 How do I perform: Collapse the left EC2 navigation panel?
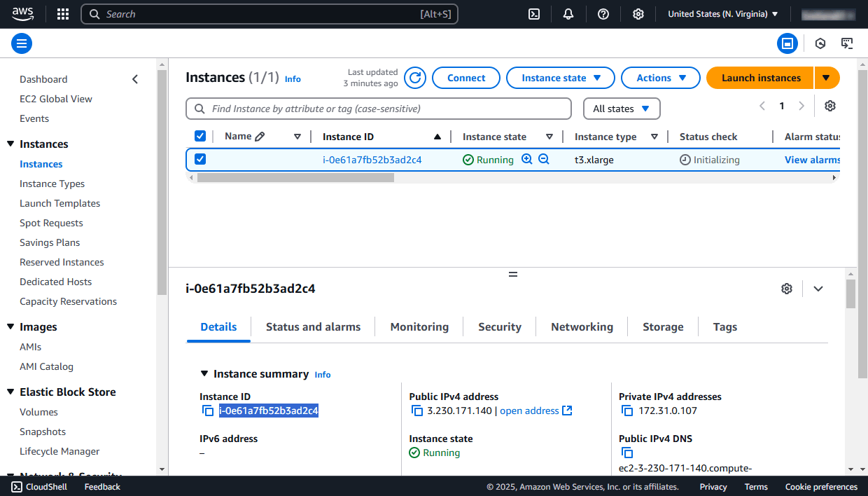(135, 79)
